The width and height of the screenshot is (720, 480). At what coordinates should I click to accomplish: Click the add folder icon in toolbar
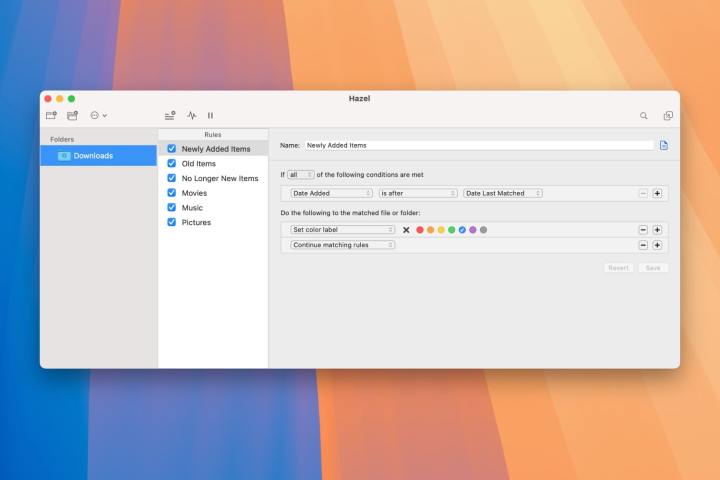coord(50,115)
